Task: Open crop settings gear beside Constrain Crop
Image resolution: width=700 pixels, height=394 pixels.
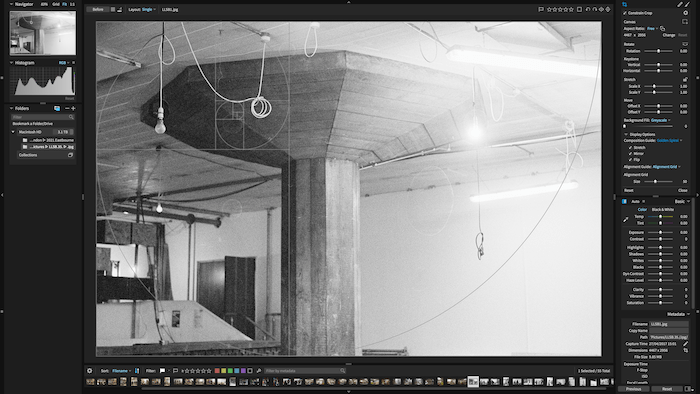Action: [685, 13]
